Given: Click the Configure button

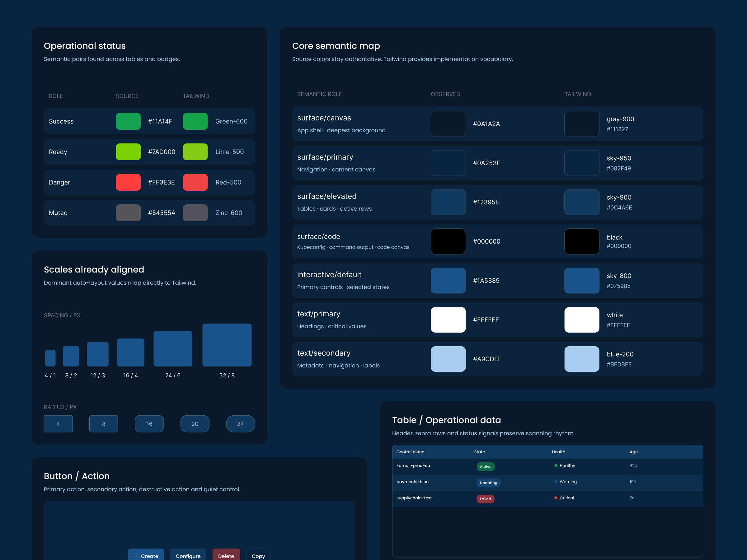Looking at the screenshot, I should point(188,554).
